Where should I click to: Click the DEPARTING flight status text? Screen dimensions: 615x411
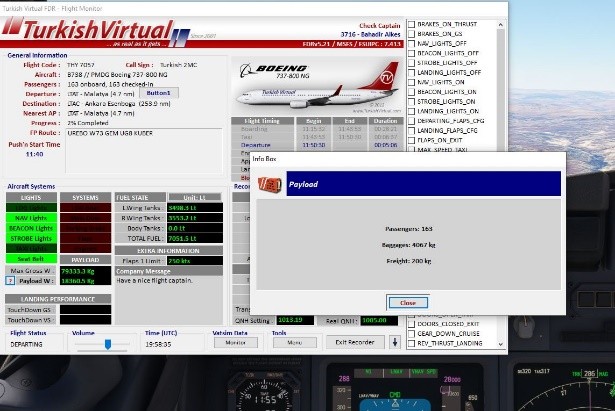pyautogui.click(x=26, y=344)
